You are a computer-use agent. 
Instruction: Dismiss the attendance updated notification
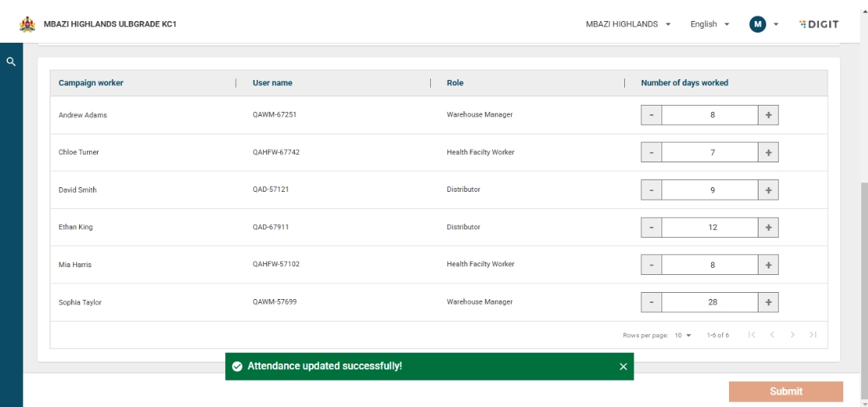623,367
